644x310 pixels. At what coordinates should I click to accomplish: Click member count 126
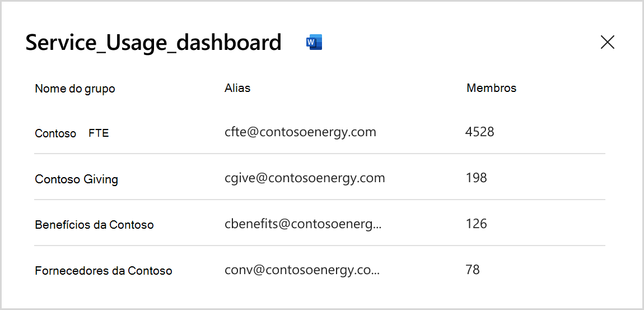click(476, 224)
